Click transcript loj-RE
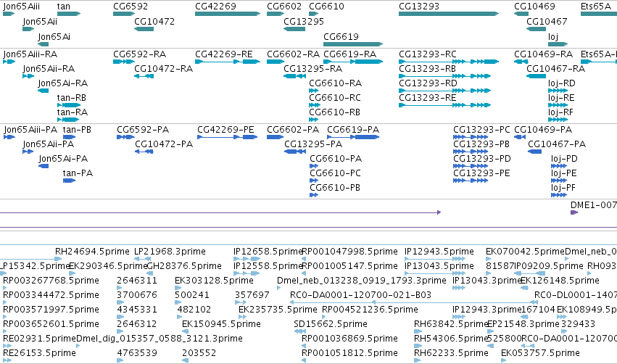Screen dimensions: 617x364 (561, 98)
